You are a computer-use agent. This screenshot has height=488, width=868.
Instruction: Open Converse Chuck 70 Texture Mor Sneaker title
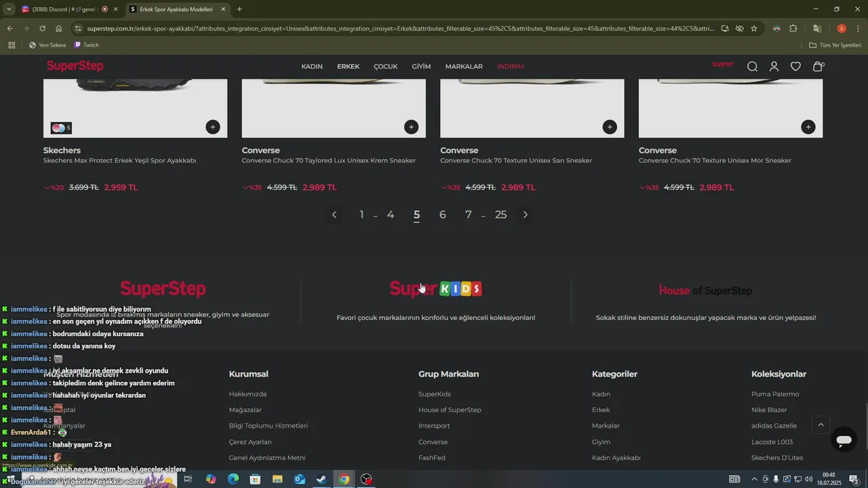715,161
